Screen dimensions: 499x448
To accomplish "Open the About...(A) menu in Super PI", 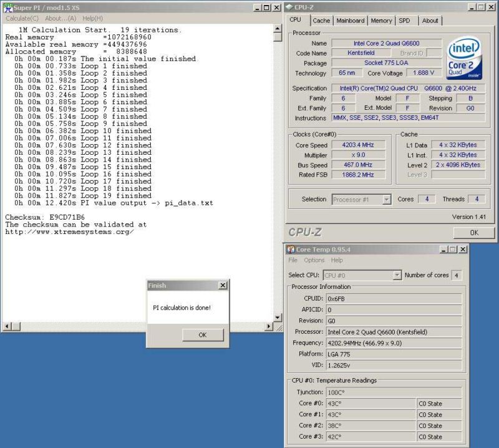I will (61, 19).
